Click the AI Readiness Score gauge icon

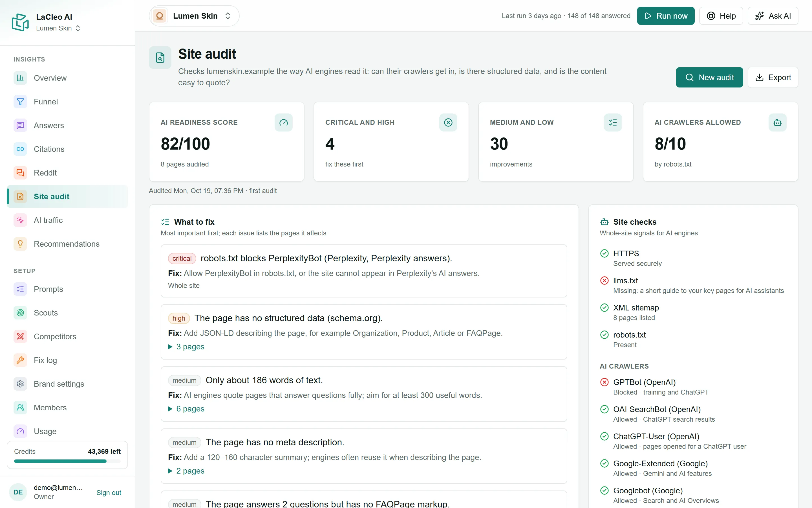click(x=284, y=123)
